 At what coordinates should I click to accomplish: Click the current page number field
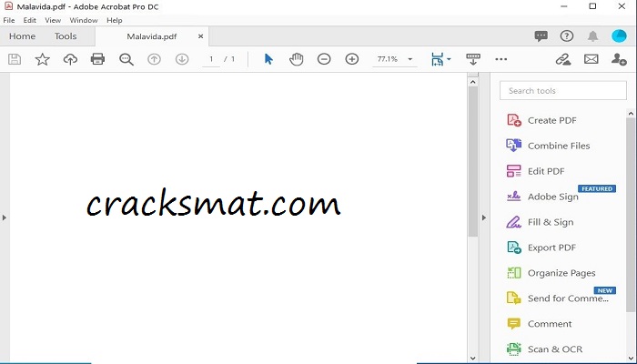click(211, 59)
